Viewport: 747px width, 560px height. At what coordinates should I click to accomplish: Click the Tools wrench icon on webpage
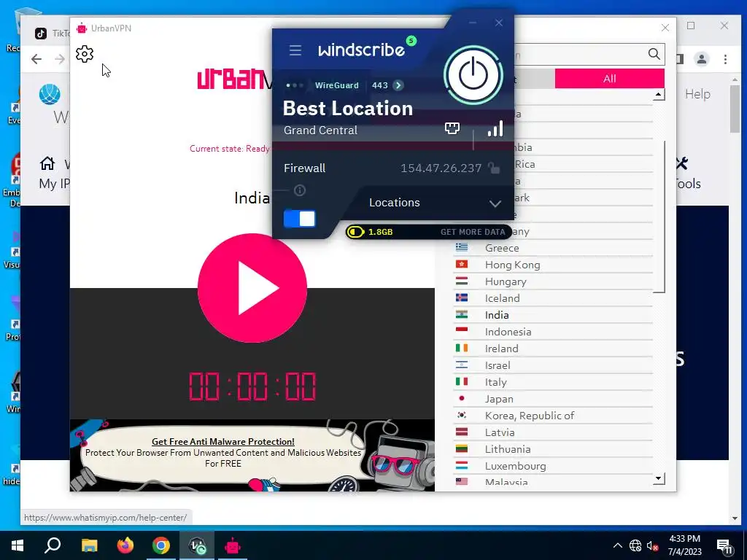[x=682, y=164]
